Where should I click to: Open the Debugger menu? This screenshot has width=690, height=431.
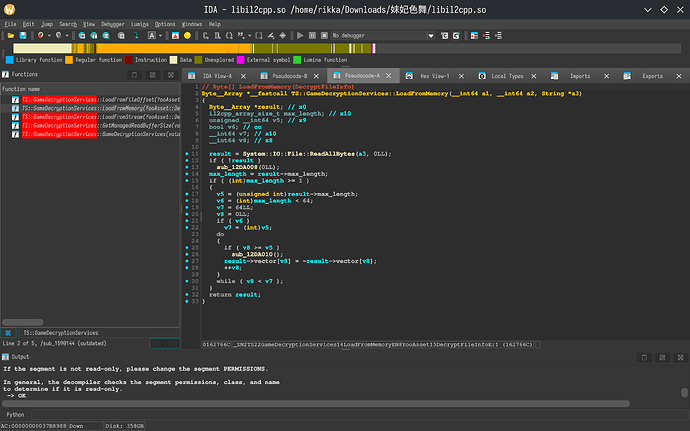pos(113,24)
